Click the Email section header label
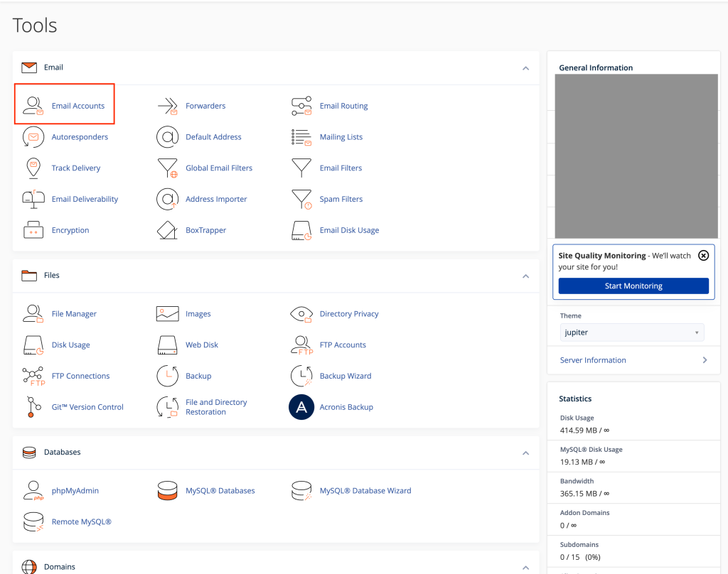This screenshot has width=728, height=574. pyautogui.click(x=53, y=67)
